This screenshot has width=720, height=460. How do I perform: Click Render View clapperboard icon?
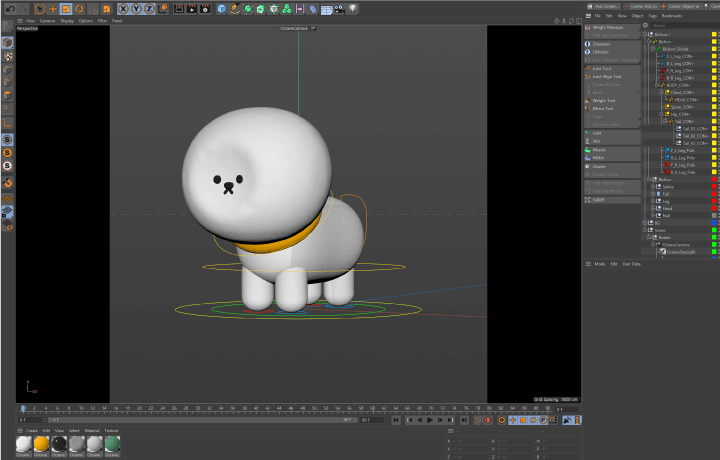pyautogui.click(x=179, y=9)
